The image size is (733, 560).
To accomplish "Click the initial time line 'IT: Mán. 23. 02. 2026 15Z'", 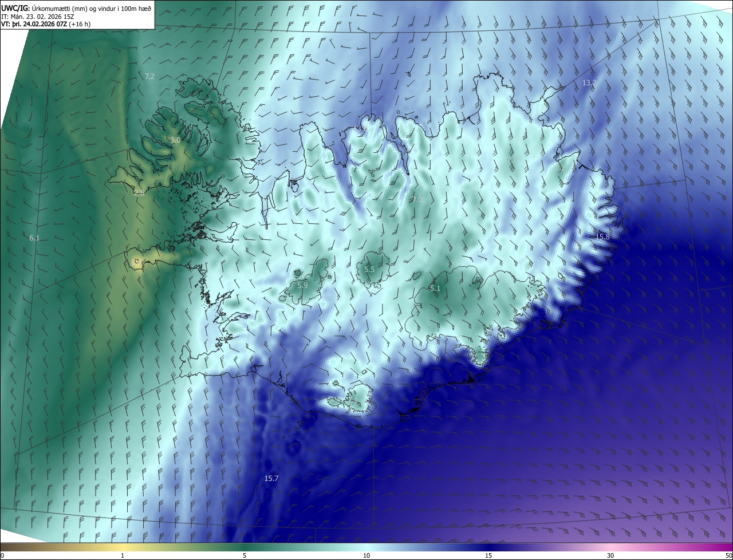I will tap(37, 17).
